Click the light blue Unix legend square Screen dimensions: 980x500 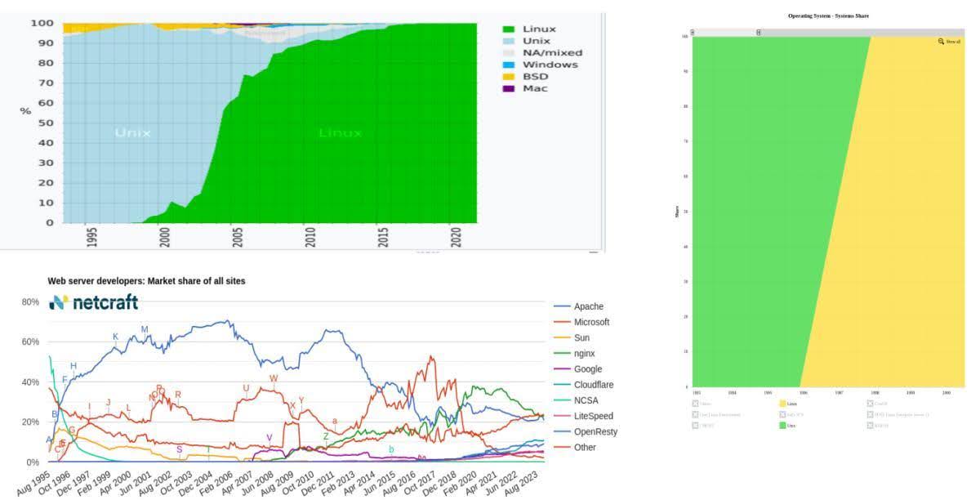[x=512, y=40]
